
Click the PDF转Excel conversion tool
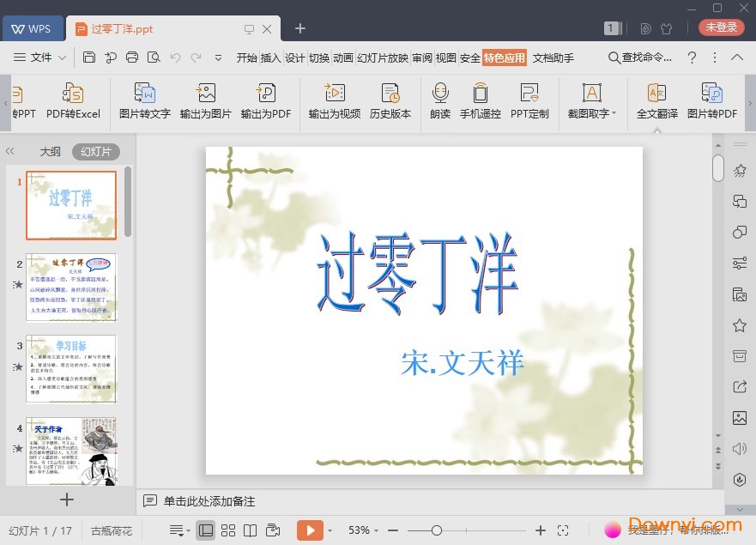click(x=74, y=101)
